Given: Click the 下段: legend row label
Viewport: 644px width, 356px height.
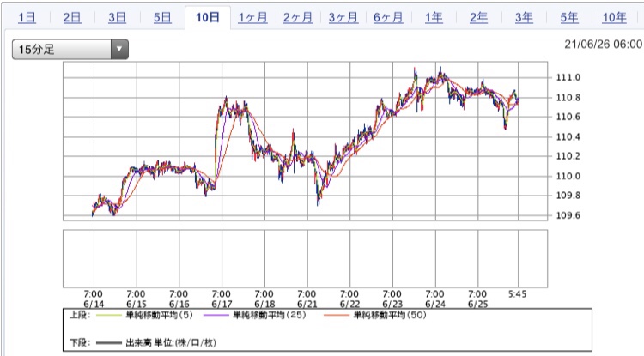Looking at the screenshot, I should point(80,342).
